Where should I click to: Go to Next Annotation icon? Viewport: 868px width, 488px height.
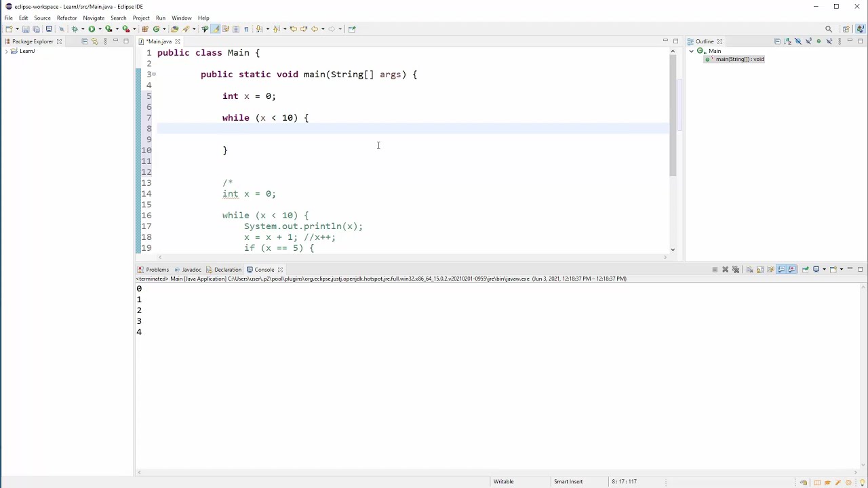tap(259, 28)
